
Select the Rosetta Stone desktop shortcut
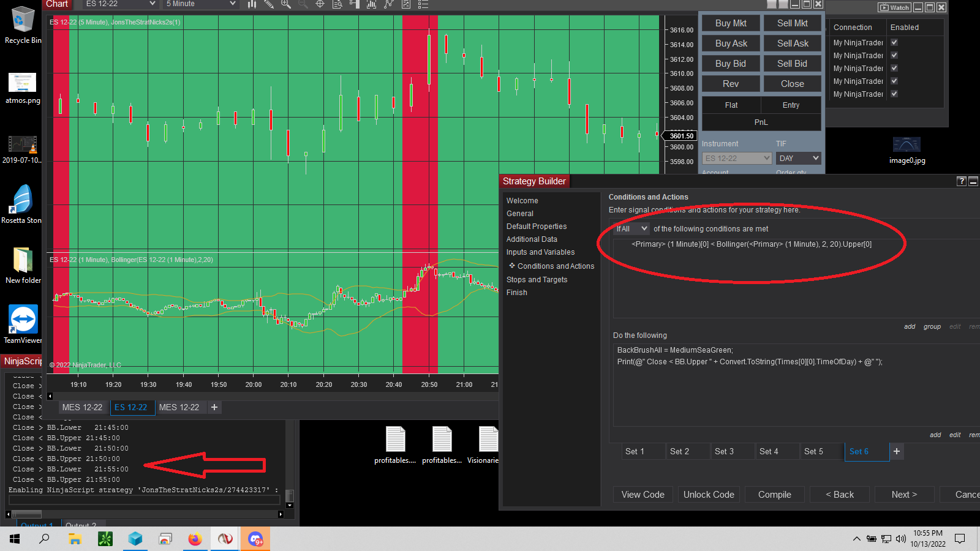[x=21, y=205]
